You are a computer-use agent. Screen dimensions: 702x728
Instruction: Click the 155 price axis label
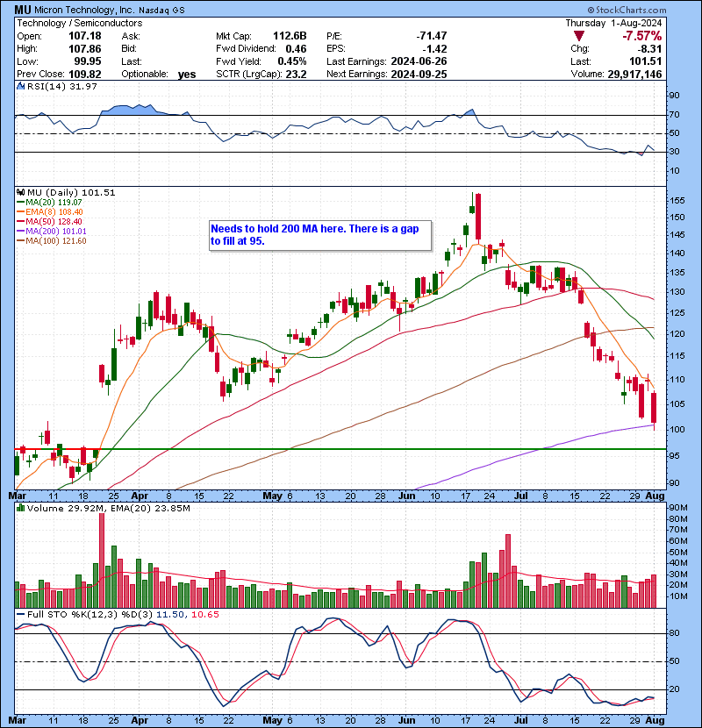coord(677,201)
